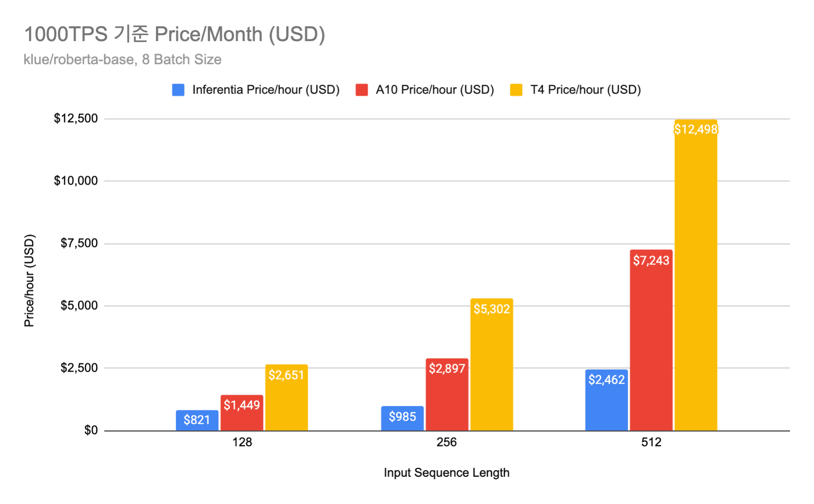The width and height of the screenshot is (814, 504).
Task: Click the blue $821 Inferentia bar
Action: [x=197, y=420]
